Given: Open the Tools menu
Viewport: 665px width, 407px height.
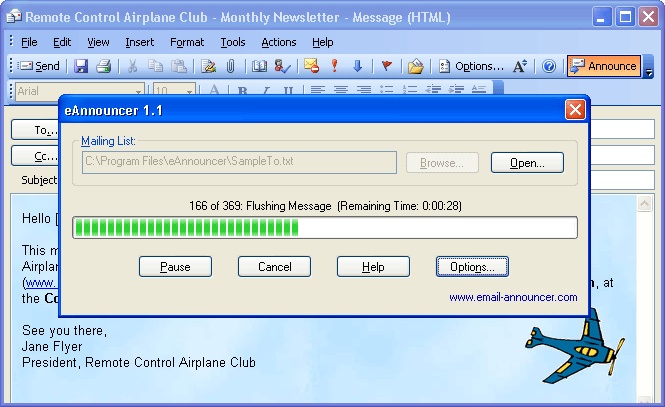Looking at the screenshot, I should coord(233,42).
